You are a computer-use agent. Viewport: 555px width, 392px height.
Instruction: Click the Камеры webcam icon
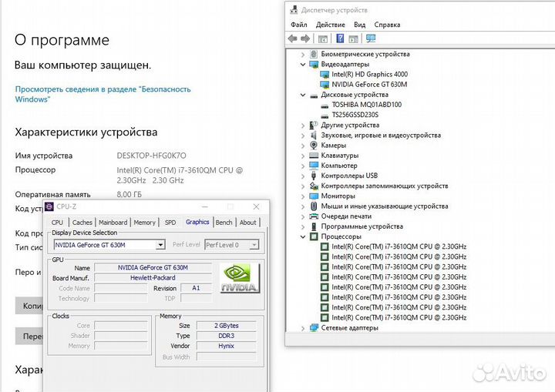click(314, 146)
